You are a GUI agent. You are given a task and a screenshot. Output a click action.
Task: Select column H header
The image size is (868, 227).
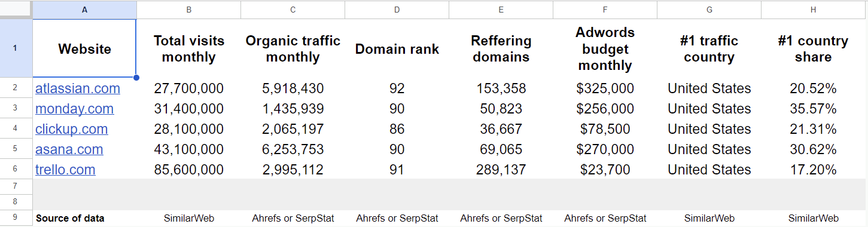[814, 10]
